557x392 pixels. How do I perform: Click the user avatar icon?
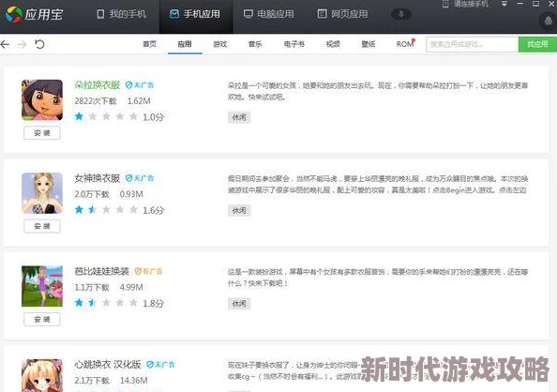coord(549,21)
